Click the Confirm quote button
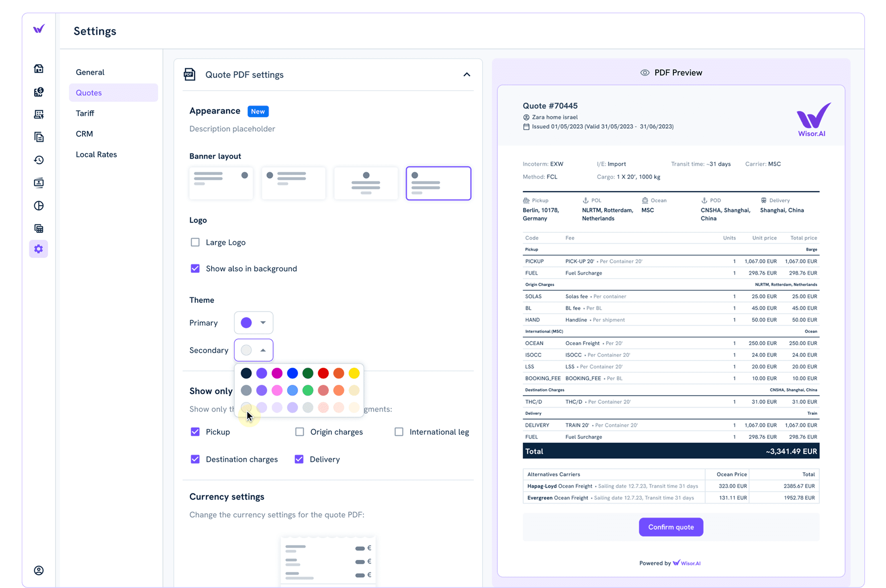This screenshot has height=588, width=886. (x=671, y=527)
